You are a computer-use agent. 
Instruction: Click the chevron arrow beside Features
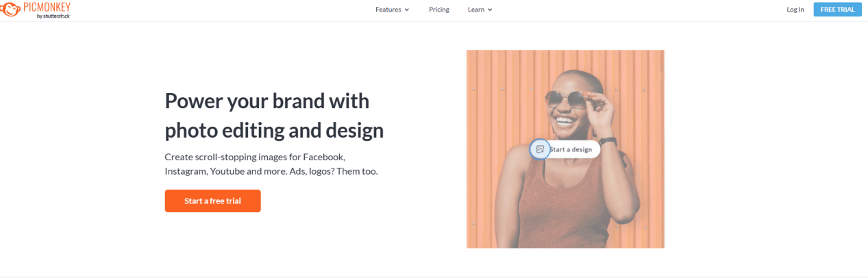pyautogui.click(x=407, y=10)
